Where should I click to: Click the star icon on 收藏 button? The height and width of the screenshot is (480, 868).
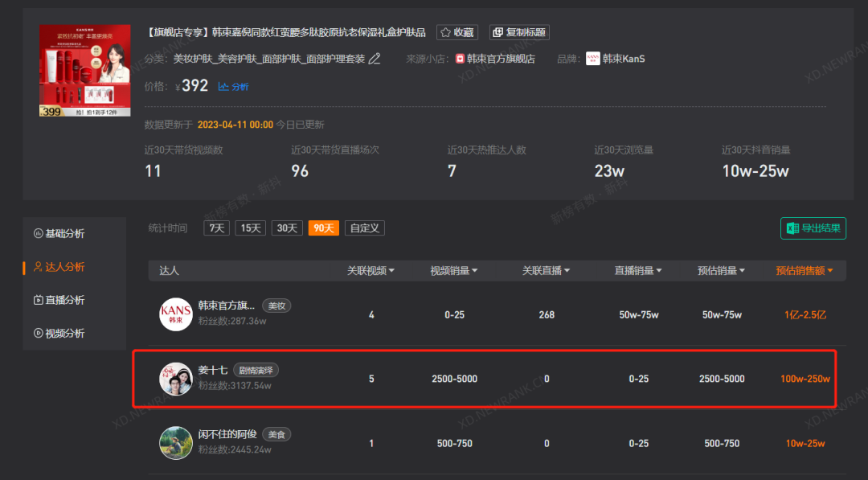(x=445, y=32)
